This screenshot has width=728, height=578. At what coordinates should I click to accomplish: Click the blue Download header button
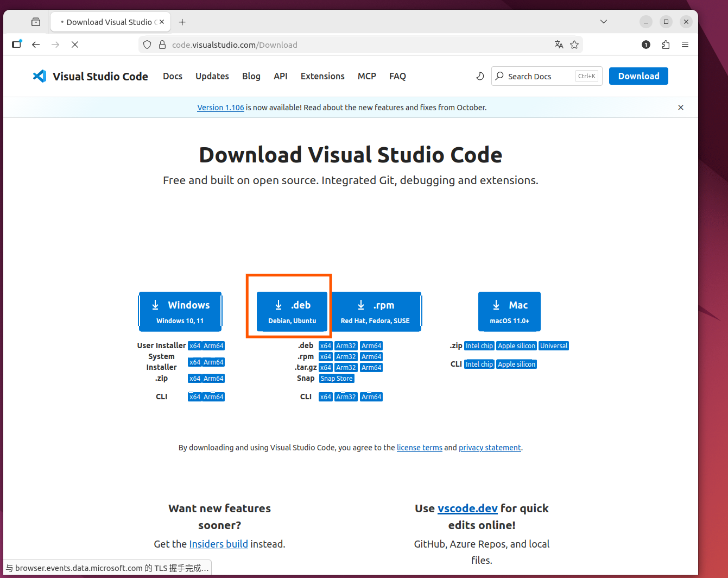click(638, 76)
